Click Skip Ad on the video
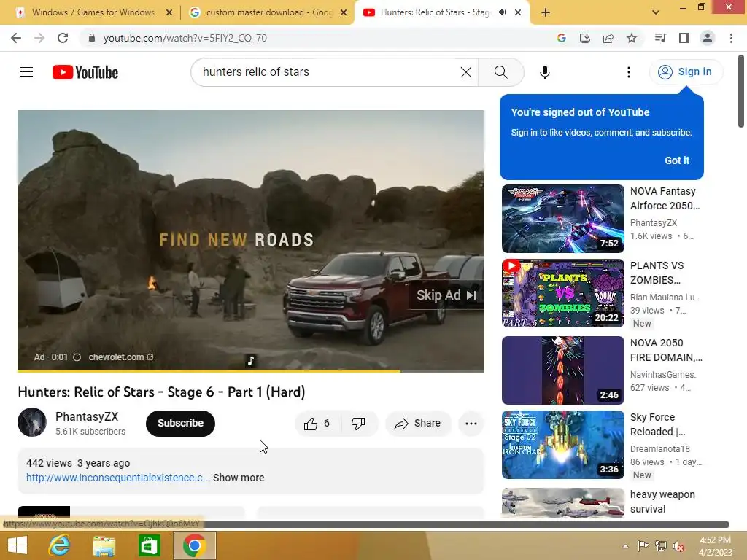The image size is (747, 560). tap(446, 295)
